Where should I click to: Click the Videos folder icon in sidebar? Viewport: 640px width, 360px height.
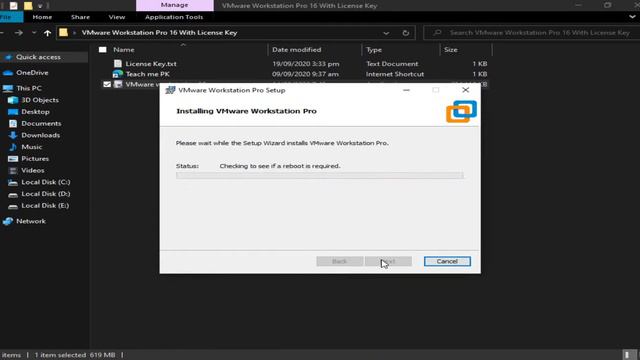coord(13,171)
